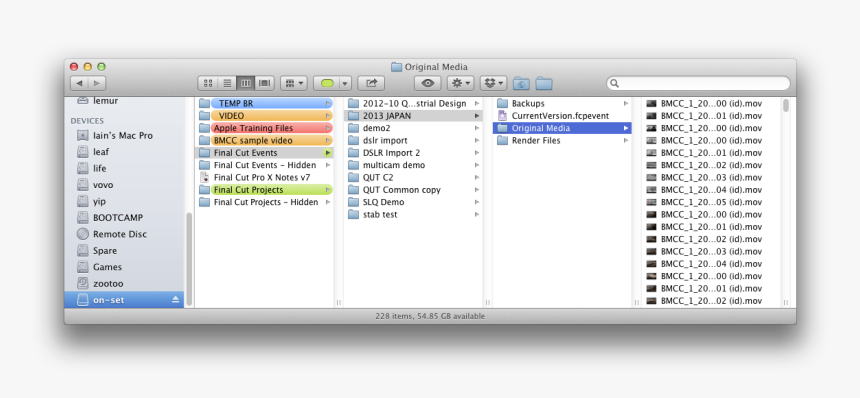Select the QUT C2 folder
This screenshot has width=860, height=398.
pos(414,178)
